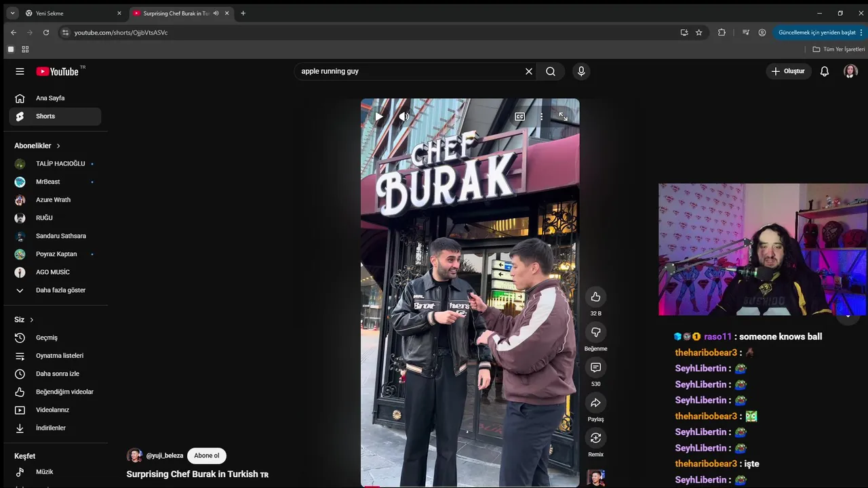The height and width of the screenshot is (488, 868).
Task: Mute the Shorts video volume
Action: coord(403,117)
